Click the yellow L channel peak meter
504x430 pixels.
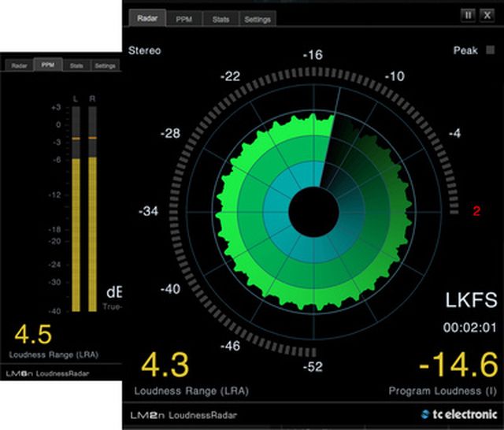point(76,235)
